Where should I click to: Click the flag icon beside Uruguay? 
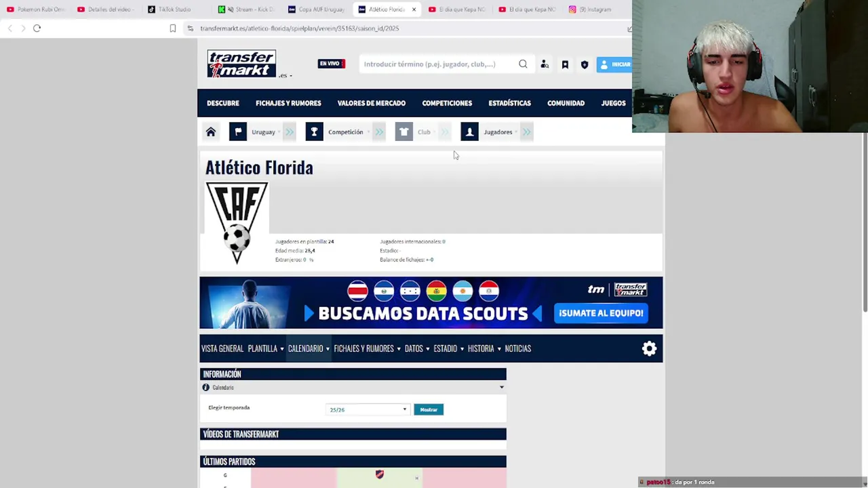[x=238, y=132]
